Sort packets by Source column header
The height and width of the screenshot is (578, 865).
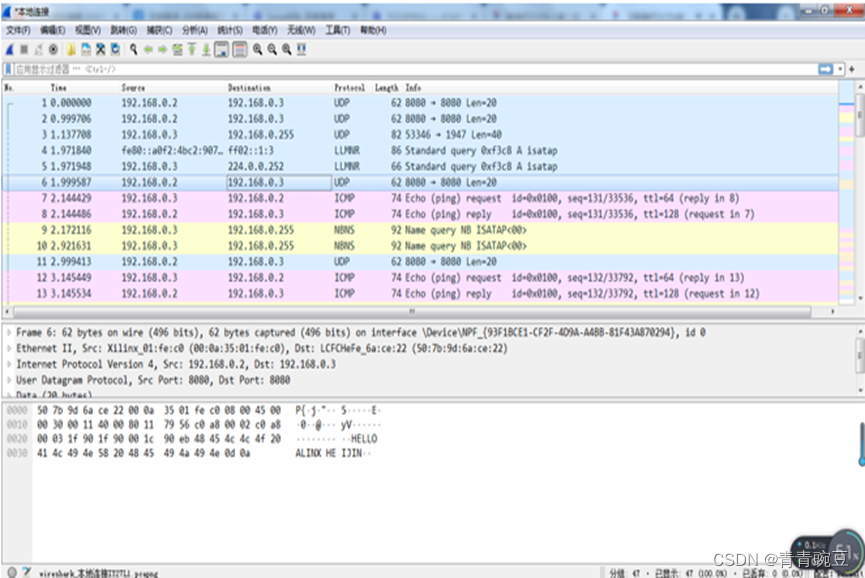pos(133,88)
